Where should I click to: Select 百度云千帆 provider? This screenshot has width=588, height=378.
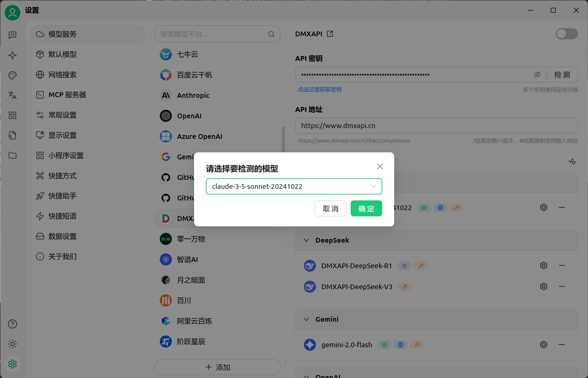pyautogui.click(x=218, y=75)
